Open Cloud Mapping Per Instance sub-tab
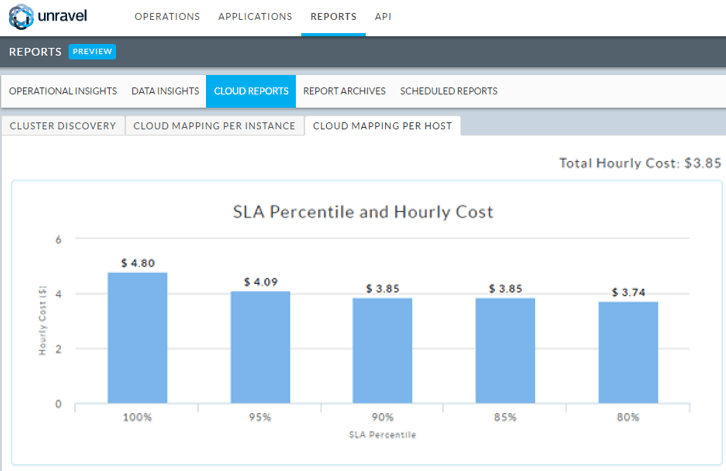 pos(214,126)
